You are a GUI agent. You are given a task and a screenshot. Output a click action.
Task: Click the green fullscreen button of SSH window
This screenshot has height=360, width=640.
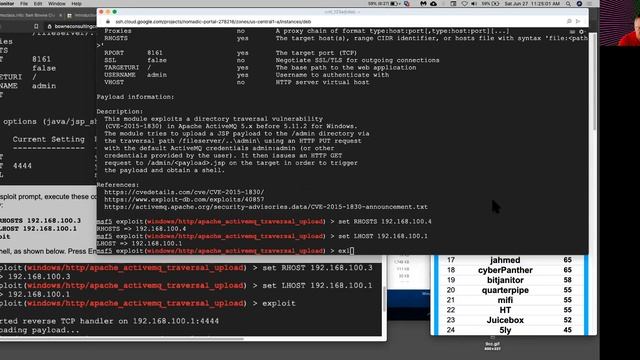coord(115,12)
